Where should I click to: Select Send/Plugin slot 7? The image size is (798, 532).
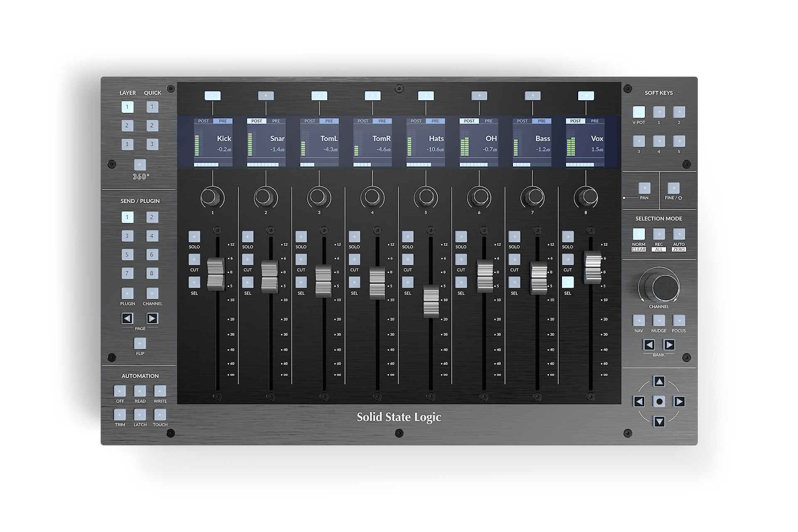[127, 273]
